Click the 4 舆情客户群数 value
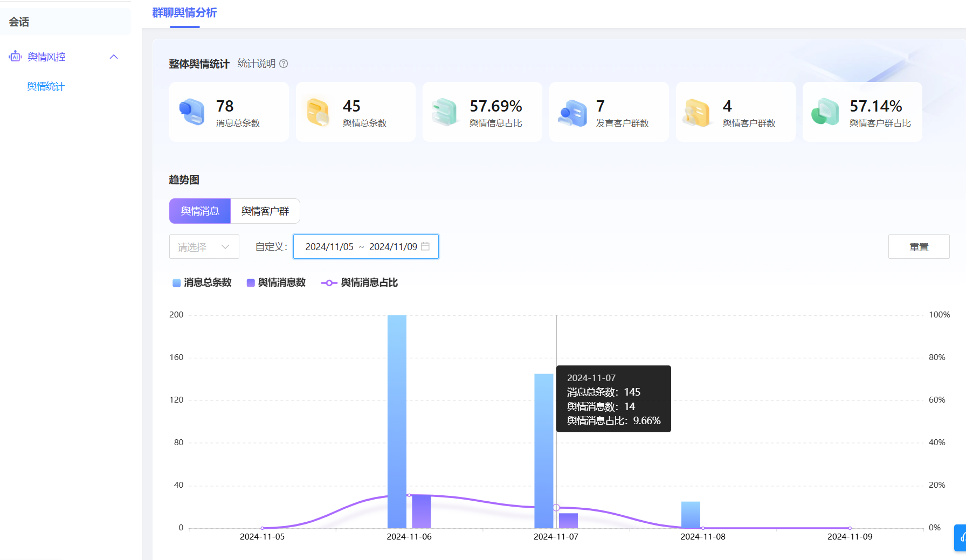Image resolution: width=966 pixels, height=560 pixels. pyautogui.click(x=727, y=106)
